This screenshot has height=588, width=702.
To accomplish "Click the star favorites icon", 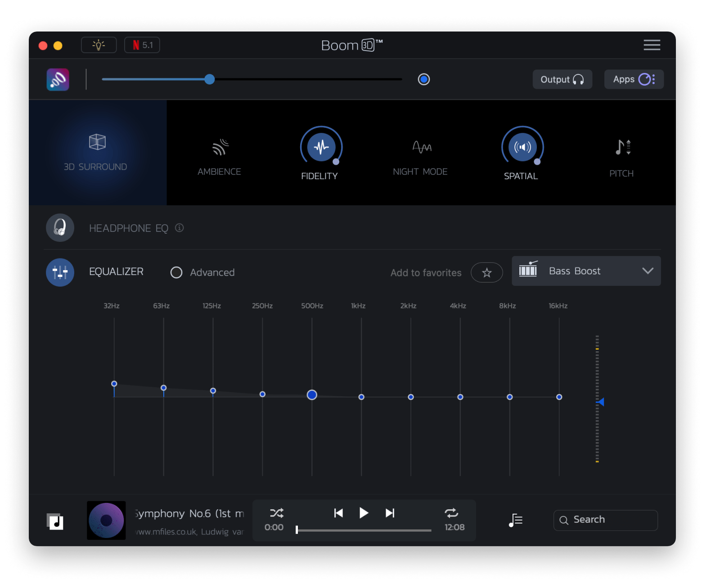I will tap(486, 272).
